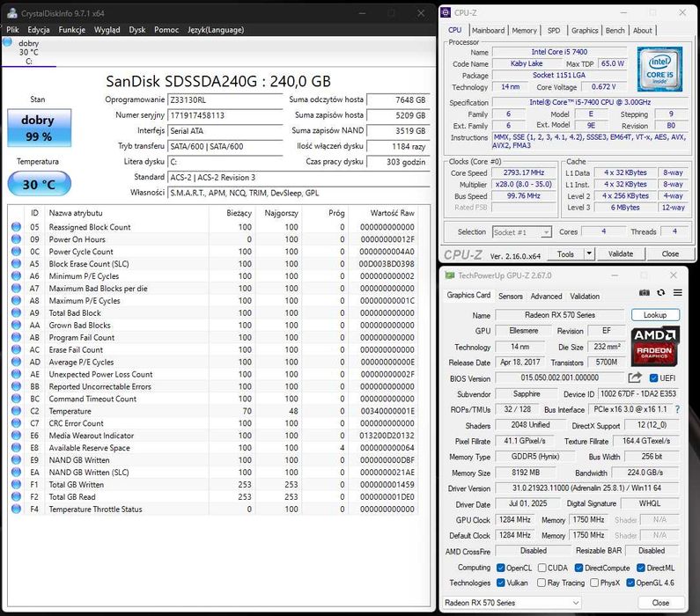This screenshot has width=700, height=616.
Task: Open the Socket #1 selection dropdown
Action: (x=522, y=232)
